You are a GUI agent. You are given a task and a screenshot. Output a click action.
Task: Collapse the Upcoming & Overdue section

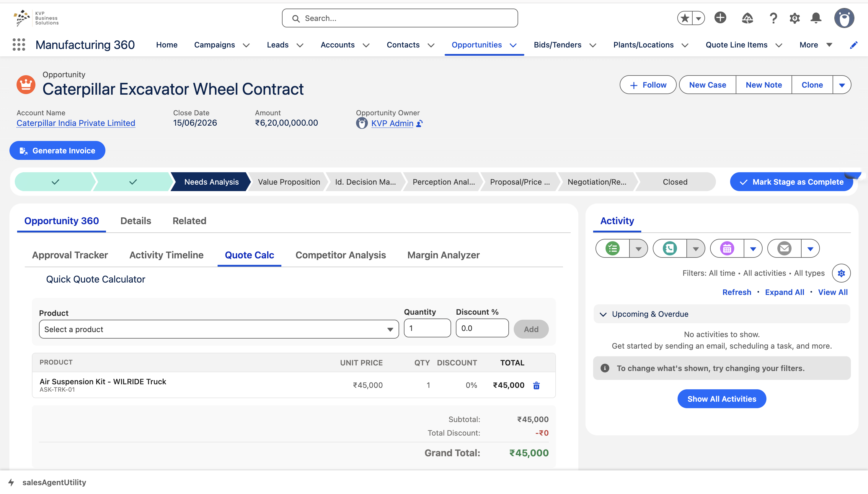coord(603,314)
